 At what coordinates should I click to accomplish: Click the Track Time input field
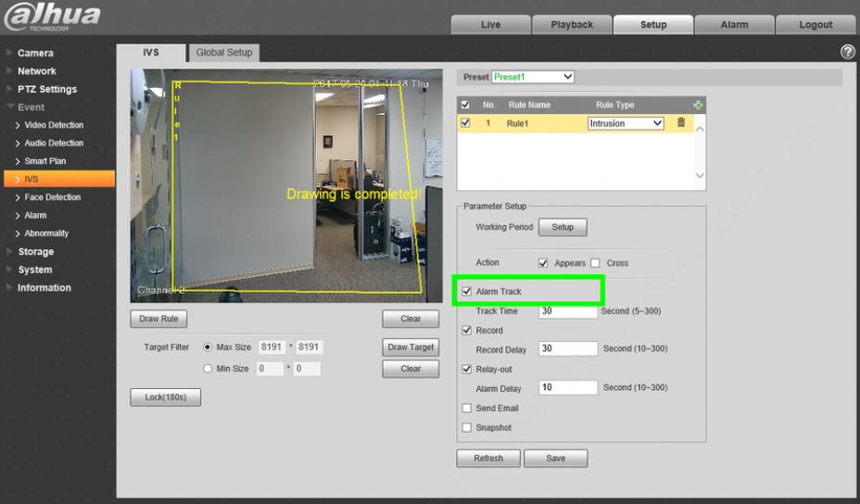(568, 311)
